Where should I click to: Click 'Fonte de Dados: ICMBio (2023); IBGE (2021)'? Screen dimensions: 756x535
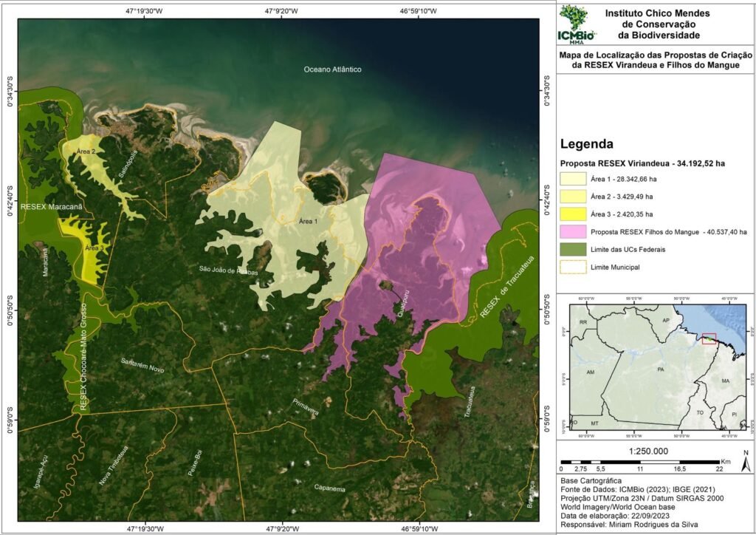(638, 490)
